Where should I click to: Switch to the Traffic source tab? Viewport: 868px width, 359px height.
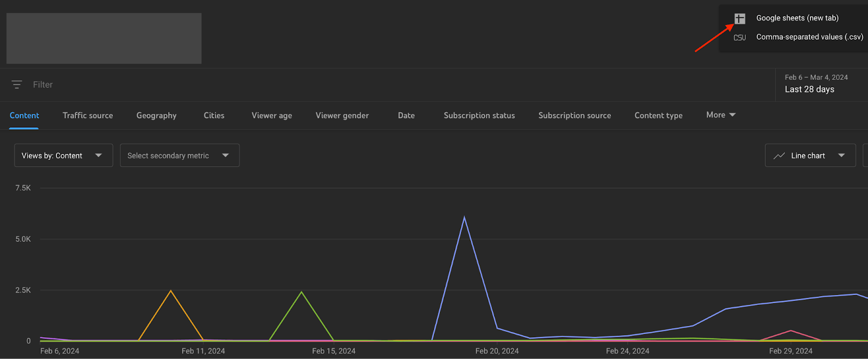pyautogui.click(x=88, y=116)
